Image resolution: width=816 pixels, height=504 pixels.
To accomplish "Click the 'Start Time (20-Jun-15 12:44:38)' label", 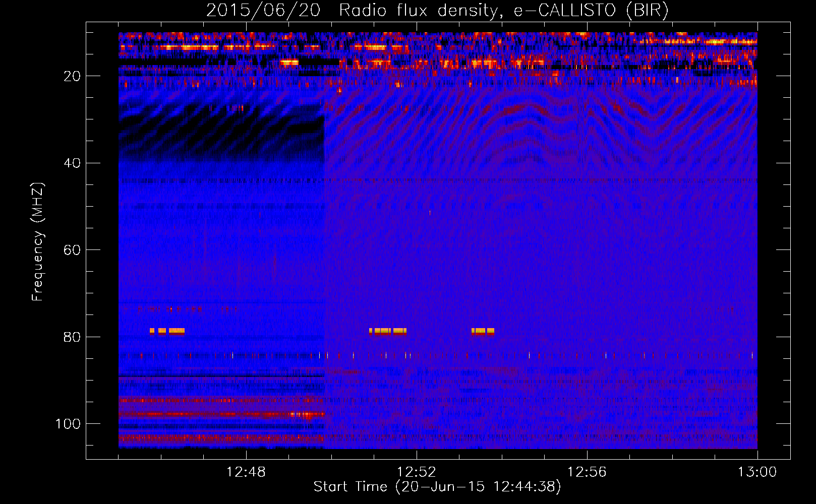I will coord(437,487).
